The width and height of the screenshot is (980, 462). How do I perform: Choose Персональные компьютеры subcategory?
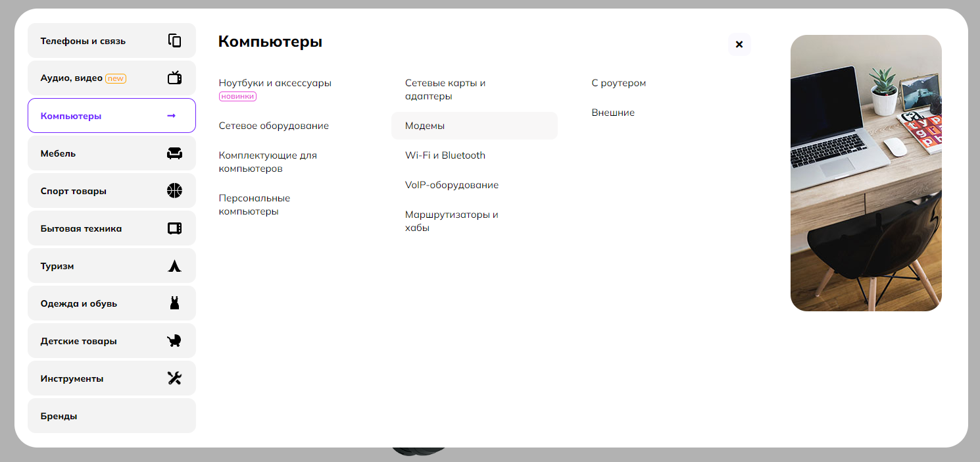click(255, 205)
